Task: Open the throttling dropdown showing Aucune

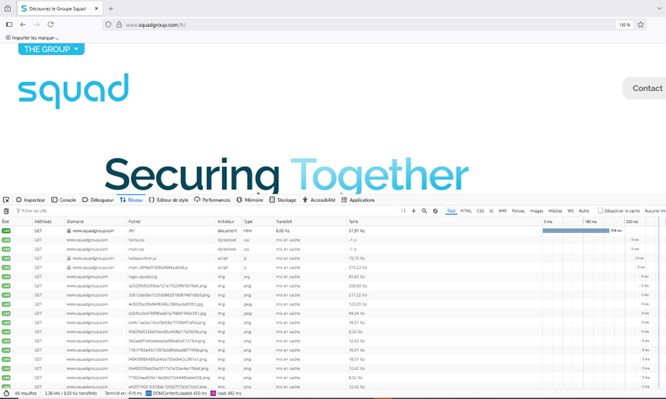Action: pos(655,211)
